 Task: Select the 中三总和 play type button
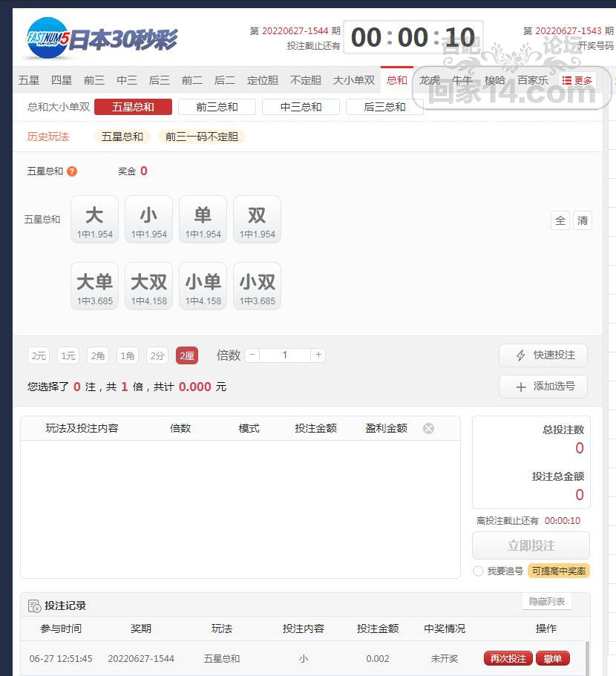(x=301, y=107)
